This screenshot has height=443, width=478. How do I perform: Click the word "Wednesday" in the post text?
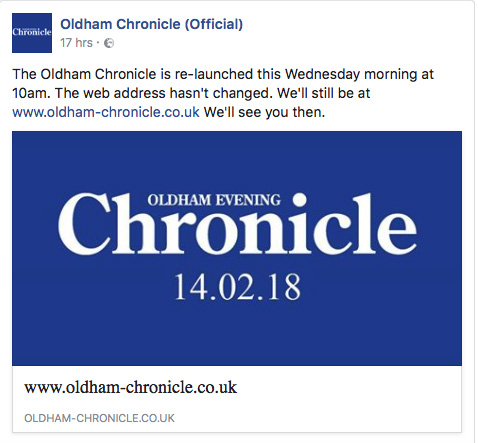322,74
